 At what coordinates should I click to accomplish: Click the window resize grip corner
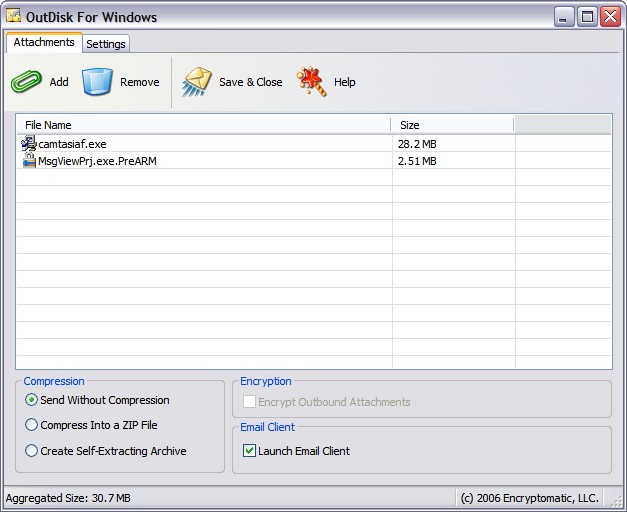(x=617, y=500)
